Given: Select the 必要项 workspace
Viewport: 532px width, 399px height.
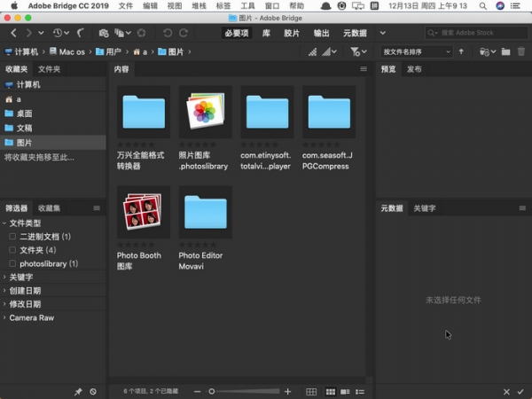Looking at the screenshot, I should pos(237,33).
